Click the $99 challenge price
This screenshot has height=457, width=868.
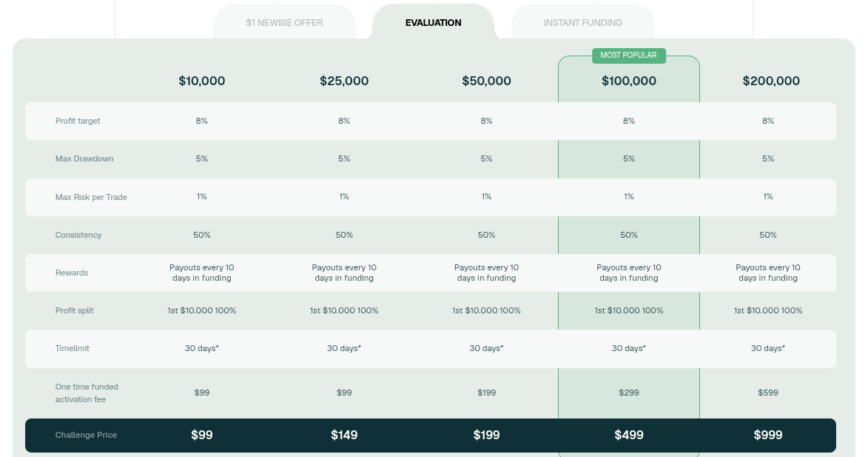[x=201, y=435]
